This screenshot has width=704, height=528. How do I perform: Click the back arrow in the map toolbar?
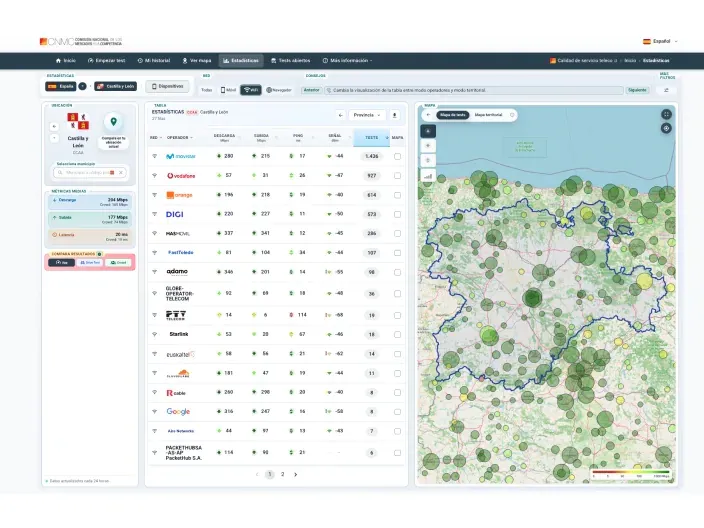[428, 115]
